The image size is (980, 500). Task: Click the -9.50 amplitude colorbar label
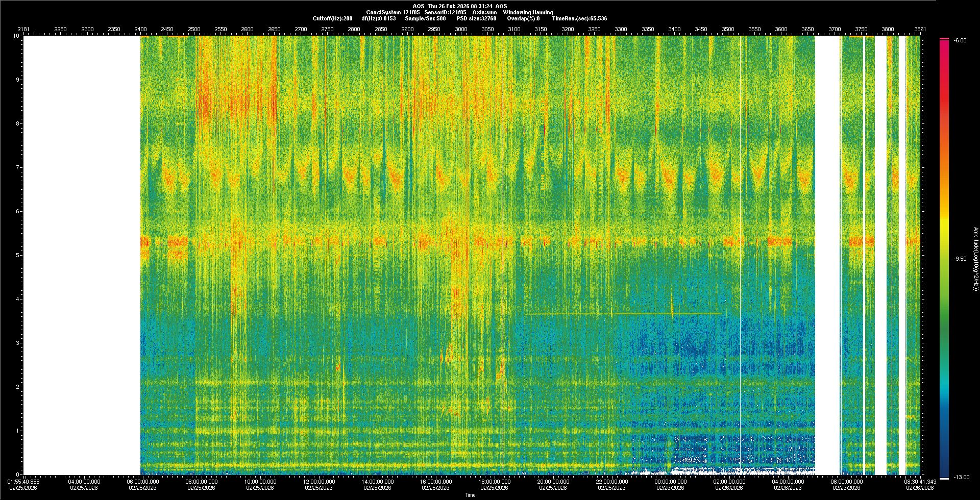(960, 259)
